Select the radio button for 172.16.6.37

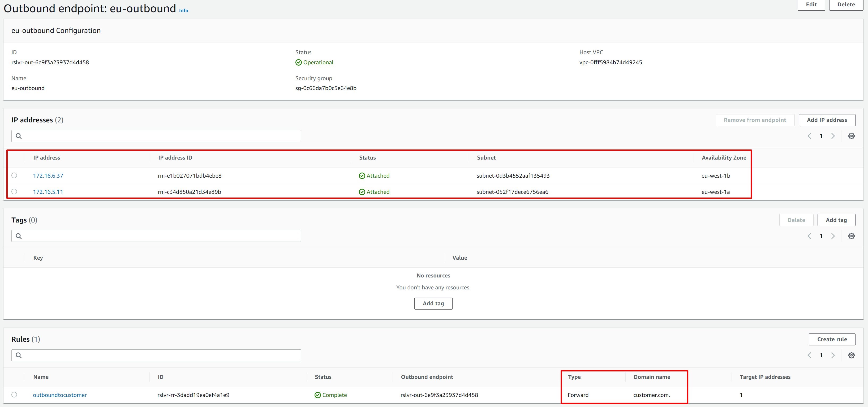(15, 175)
